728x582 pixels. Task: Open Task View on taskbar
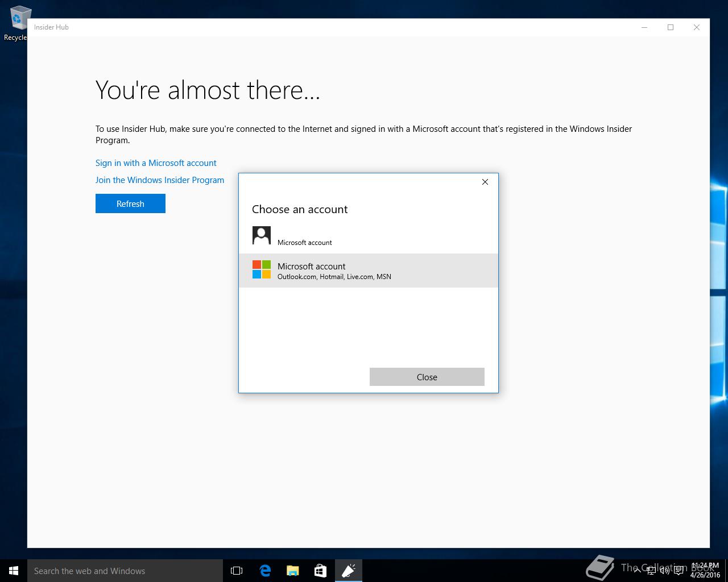pyautogui.click(x=237, y=571)
